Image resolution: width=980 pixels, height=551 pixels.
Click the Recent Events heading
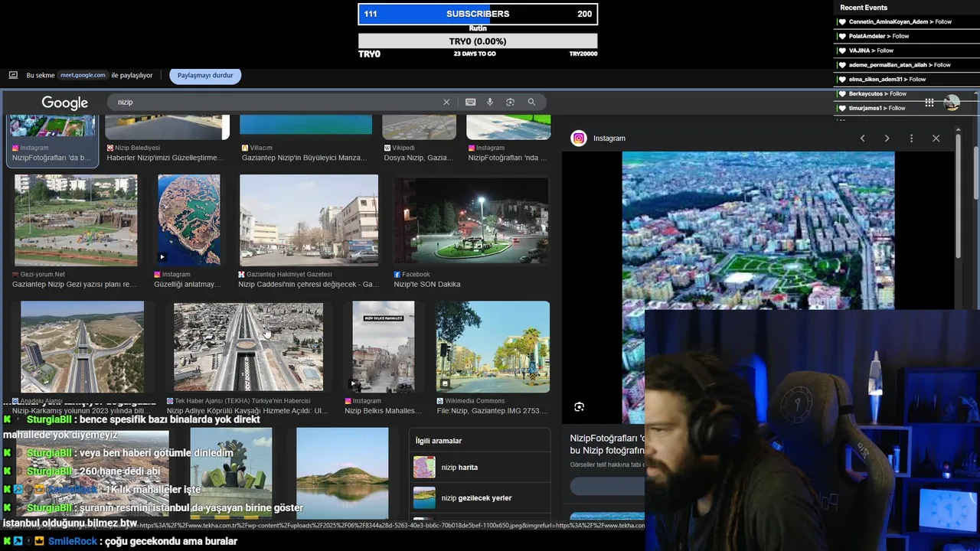coord(864,8)
